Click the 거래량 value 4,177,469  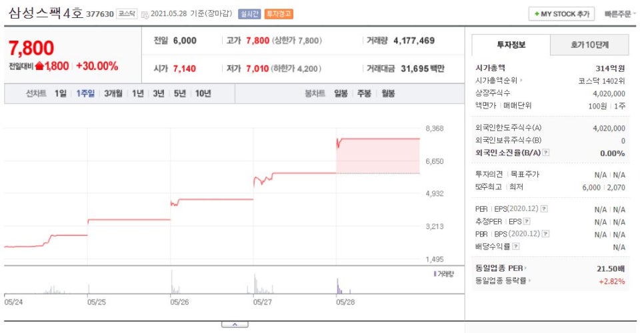click(414, 41)
